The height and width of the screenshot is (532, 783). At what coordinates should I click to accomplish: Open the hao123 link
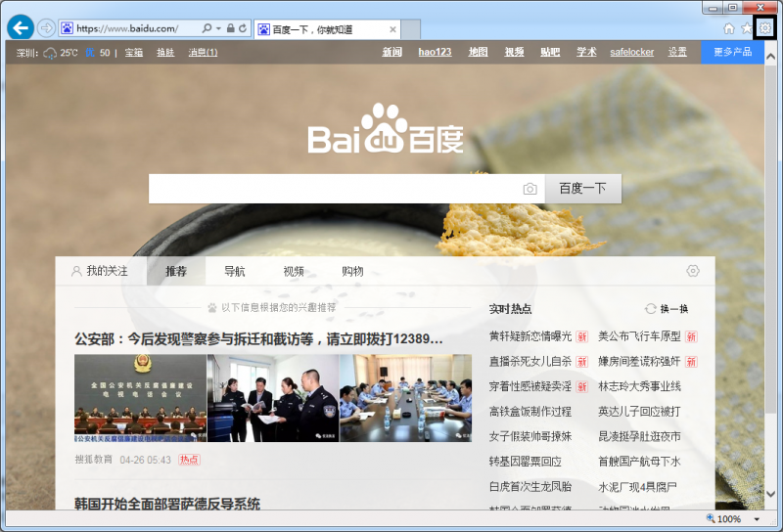(x=435, y=52)
